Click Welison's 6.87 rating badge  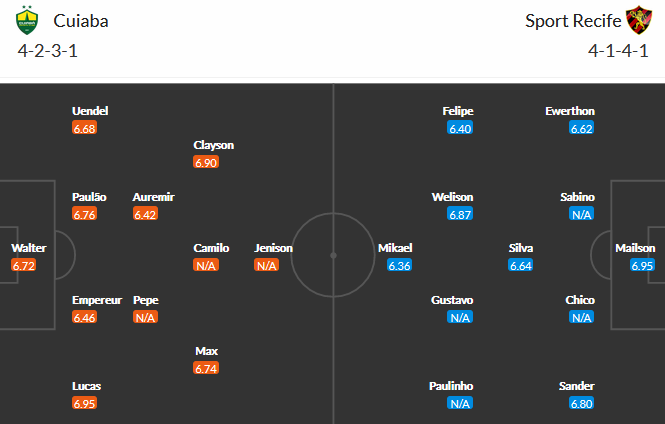[x=460, y=214]
